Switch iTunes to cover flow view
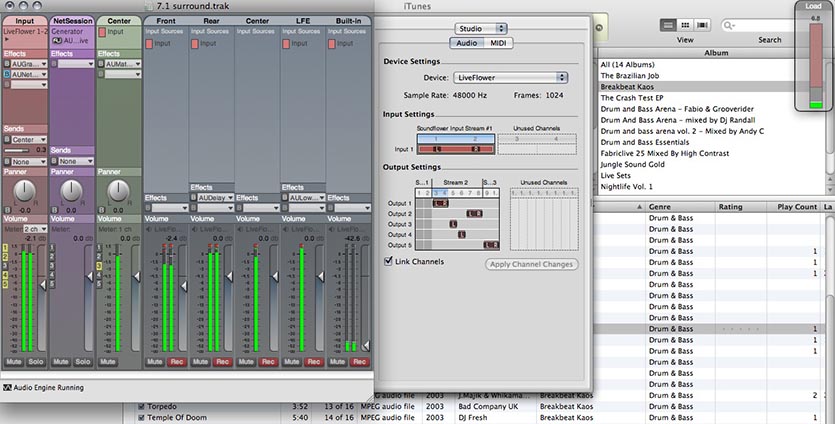 (x=701, y=25)
